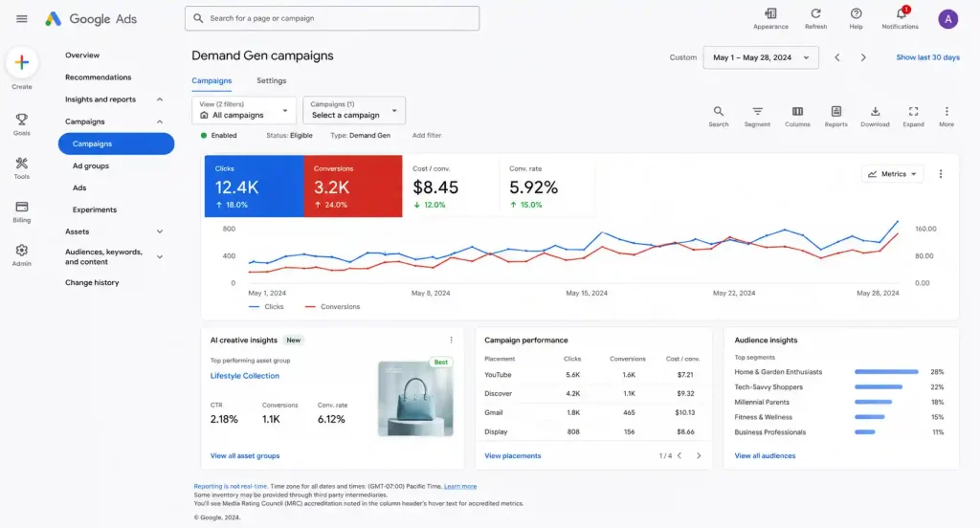
Task: Open Billing from the sidebar
Action: 22,211
